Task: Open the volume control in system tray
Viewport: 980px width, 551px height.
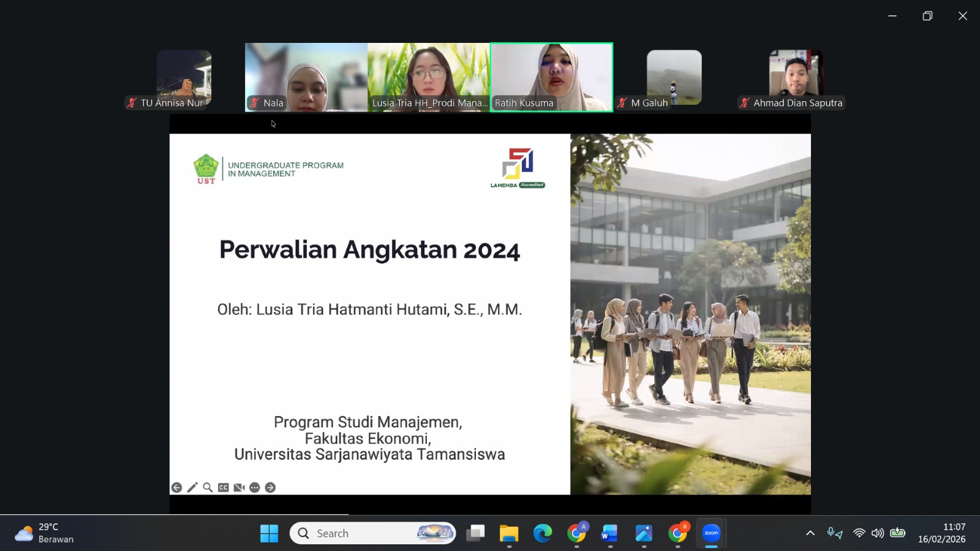Action: [878, 533]
